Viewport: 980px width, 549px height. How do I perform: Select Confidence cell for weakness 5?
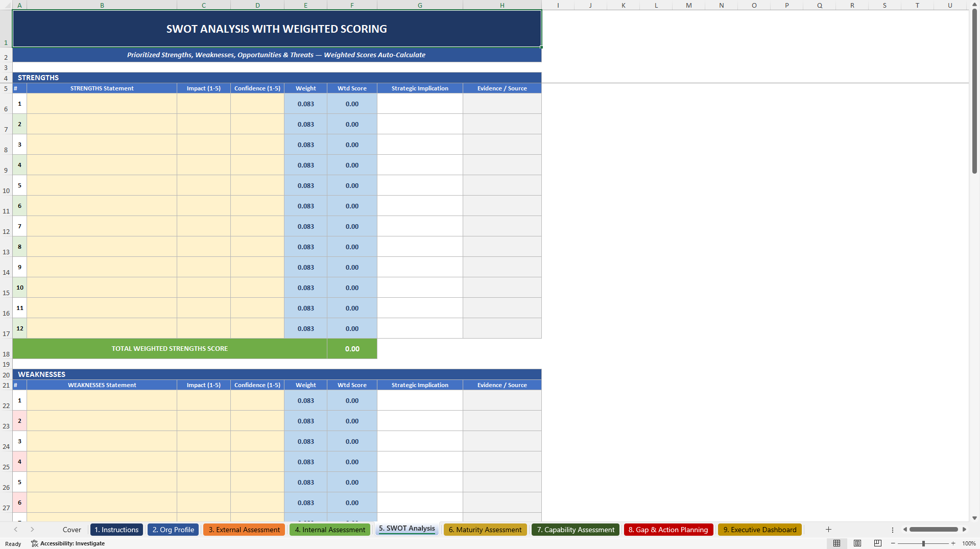[257, 482]
